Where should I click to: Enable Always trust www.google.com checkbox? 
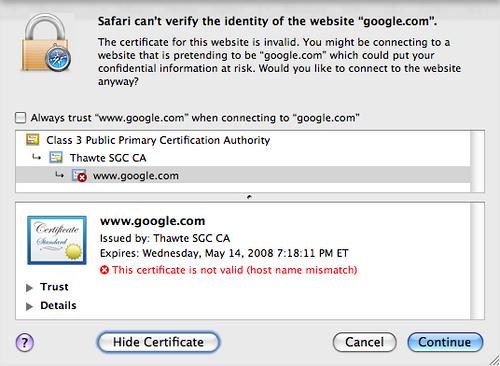[x=20, y=118]
